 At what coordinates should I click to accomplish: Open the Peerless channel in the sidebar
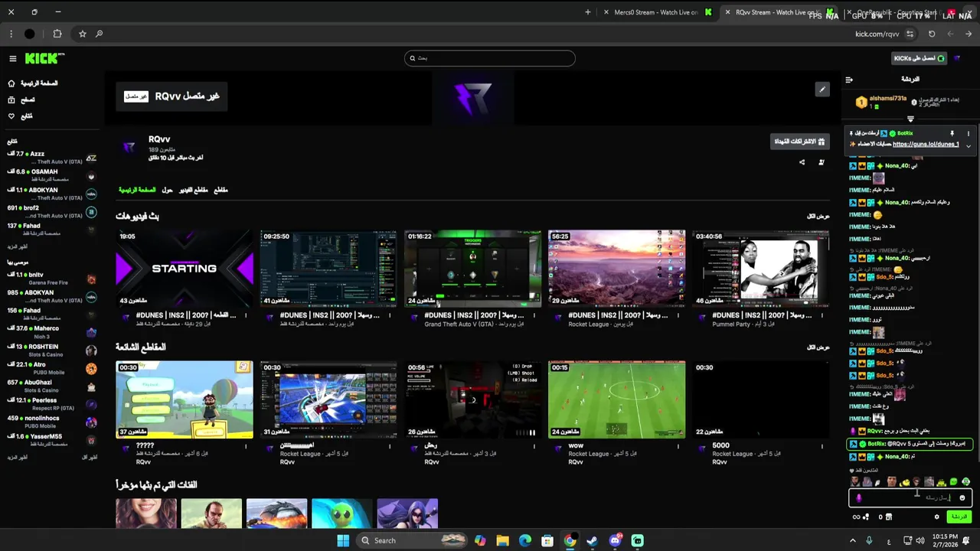[51, 403]
